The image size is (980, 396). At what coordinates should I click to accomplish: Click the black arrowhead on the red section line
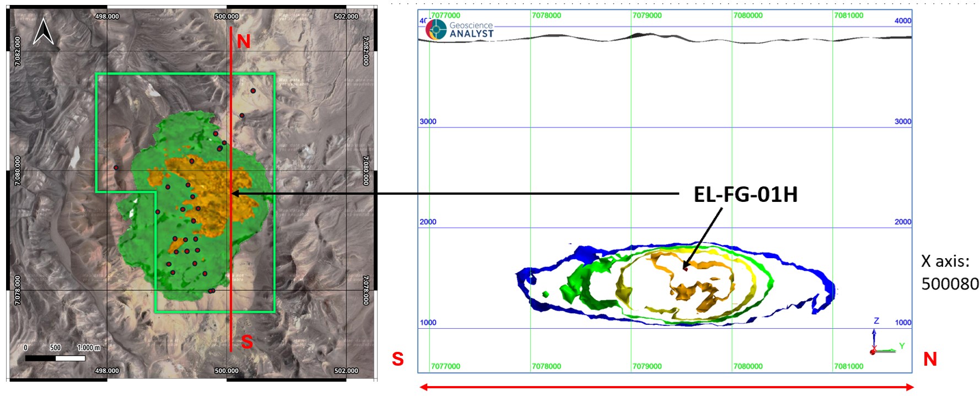(x=235, y=194)
